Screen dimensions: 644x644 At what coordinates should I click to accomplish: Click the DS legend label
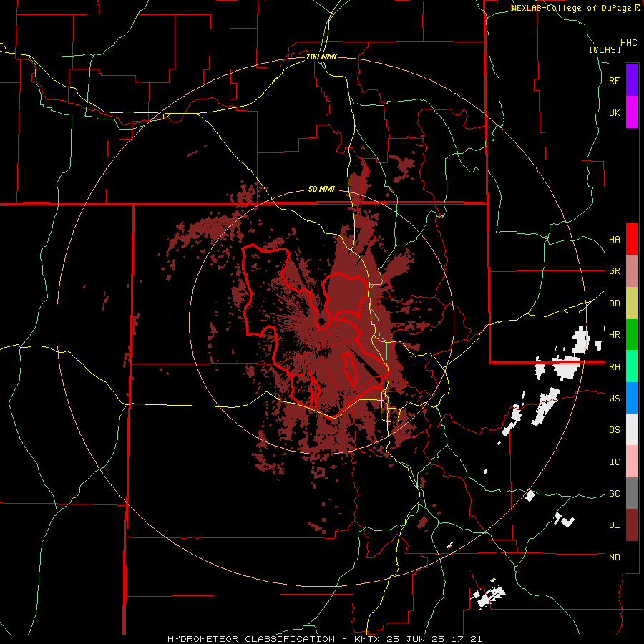[x=615, y=430]
